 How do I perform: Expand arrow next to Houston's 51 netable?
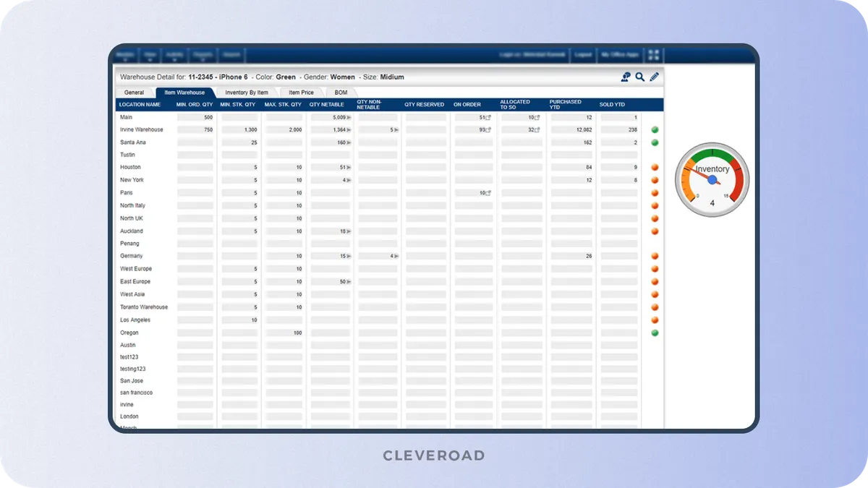click(x=349, y=168)
